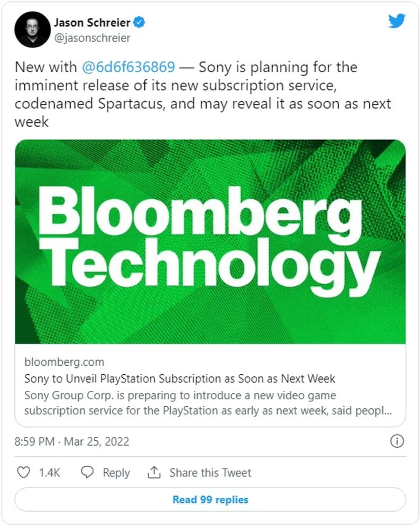Click the Jason Schreier display name
The width and height of the screenshot is (420, 526).
pyautogui.click(x=92, y=22)
